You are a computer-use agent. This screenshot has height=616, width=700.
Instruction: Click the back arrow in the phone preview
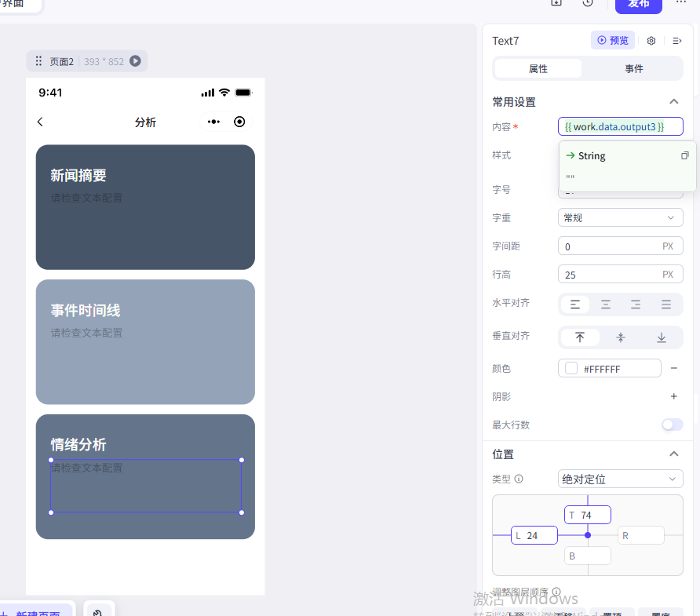click(41, 122)
